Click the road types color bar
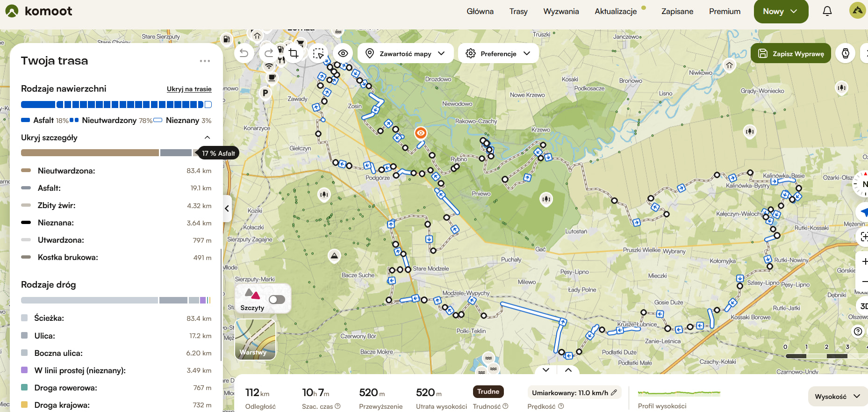The image size is (868, 412). [116, 300]
